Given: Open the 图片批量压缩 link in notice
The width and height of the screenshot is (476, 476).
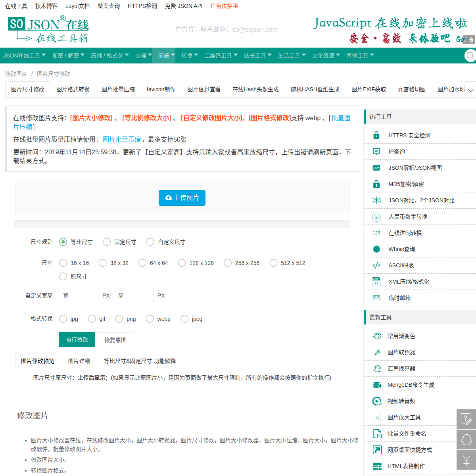Looking at the screenshot, I should [122, 139].
